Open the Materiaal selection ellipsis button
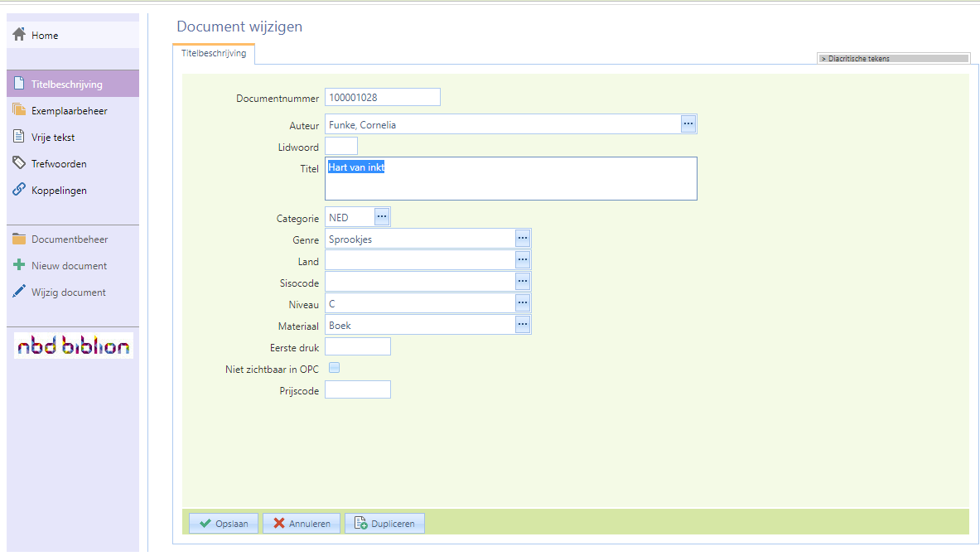Viewport: 980px width, 556px height. pos(523,325)
